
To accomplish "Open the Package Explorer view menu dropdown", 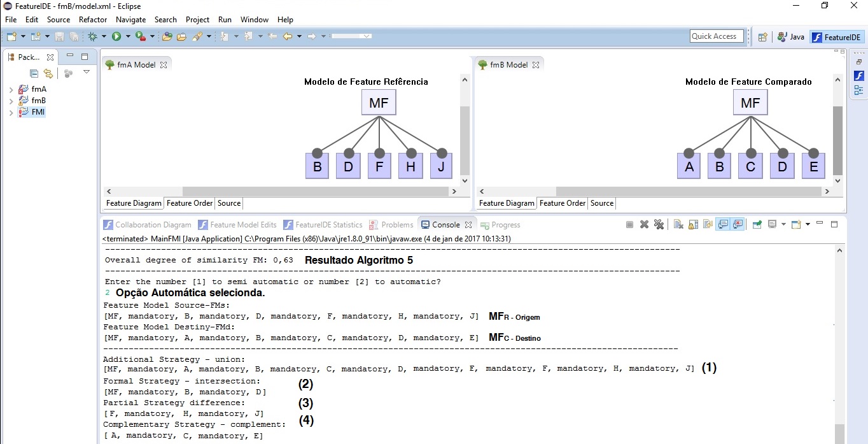I will click(87, 72).
